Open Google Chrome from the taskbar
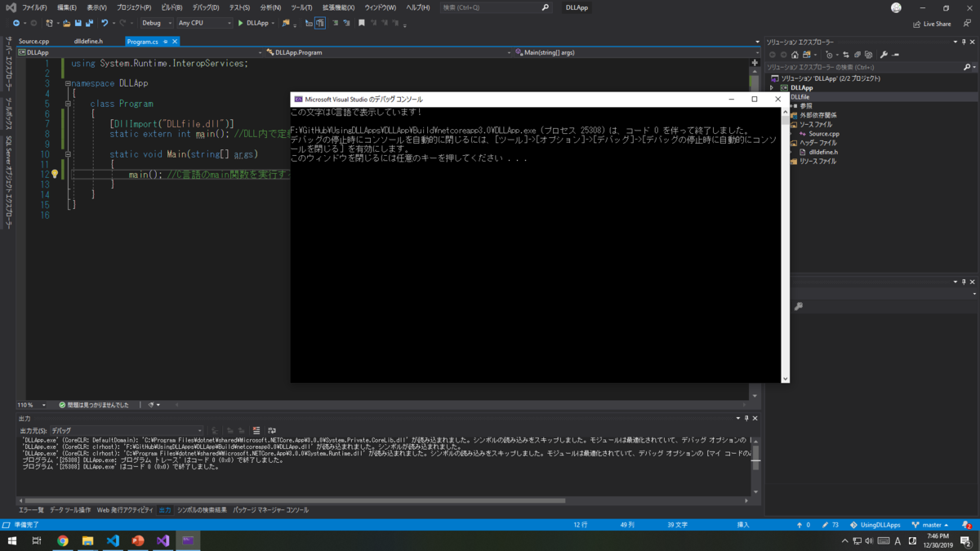Screen dimensions: 980x551 click(x=63, y=540)
